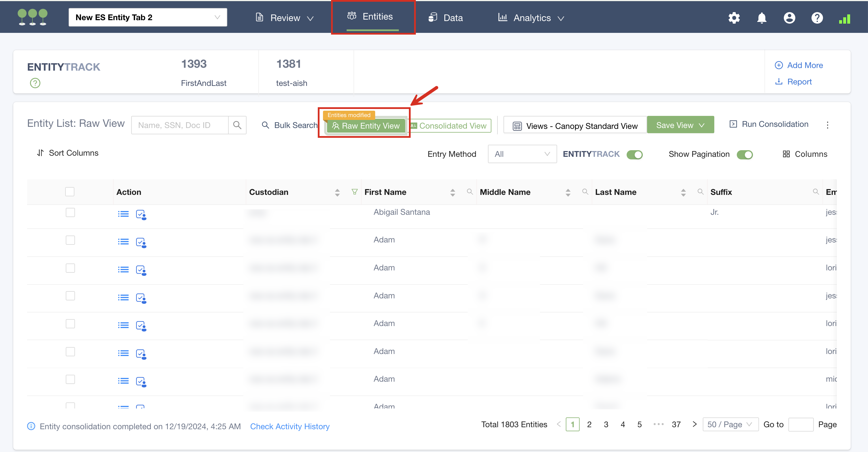Click the notifications bell icon
The image size is (868, 452).
click(x=762, y=18)
